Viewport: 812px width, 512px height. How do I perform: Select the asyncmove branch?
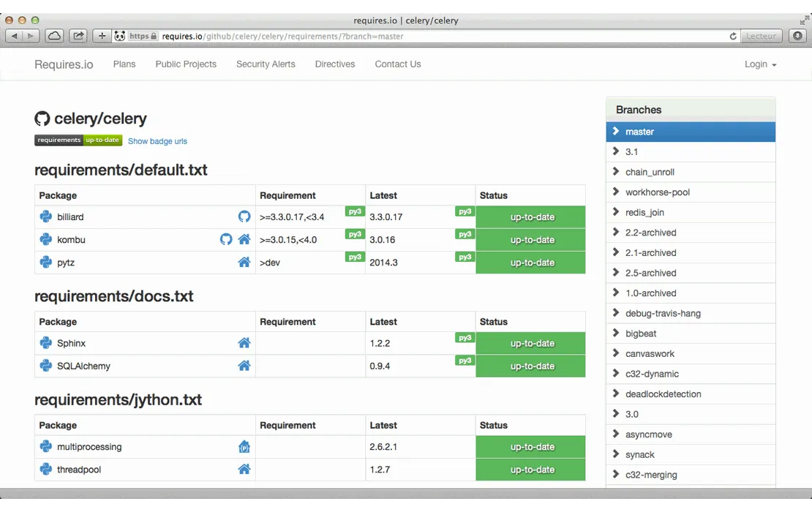tap(691, 434)
